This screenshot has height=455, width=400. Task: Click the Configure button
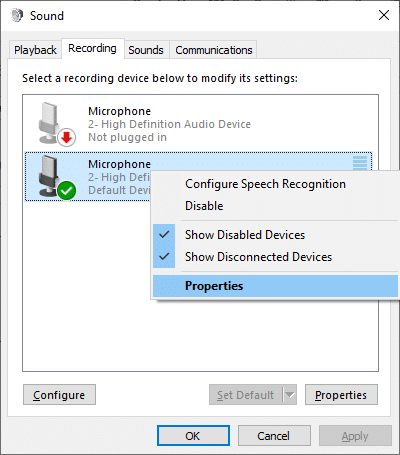59,395
